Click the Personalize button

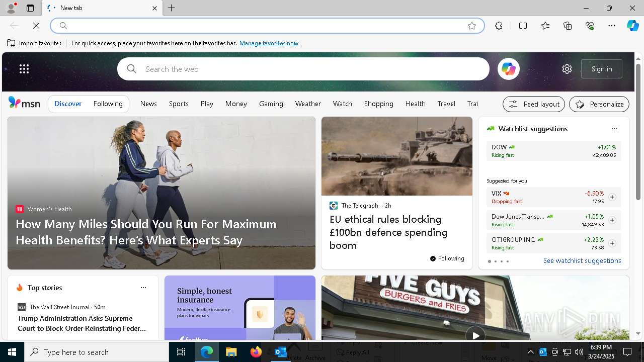(x=599, y=104)
